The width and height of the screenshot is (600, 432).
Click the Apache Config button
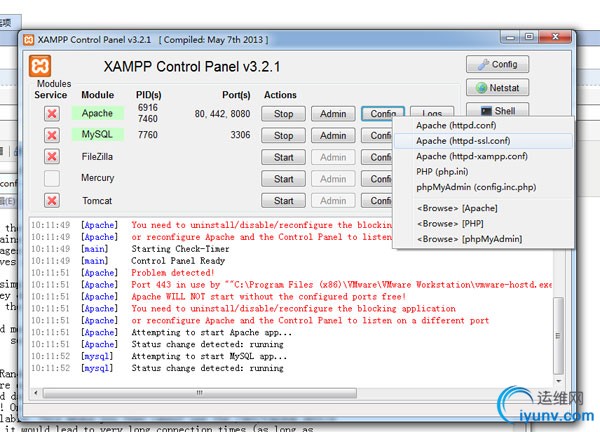tap(383, 114)
